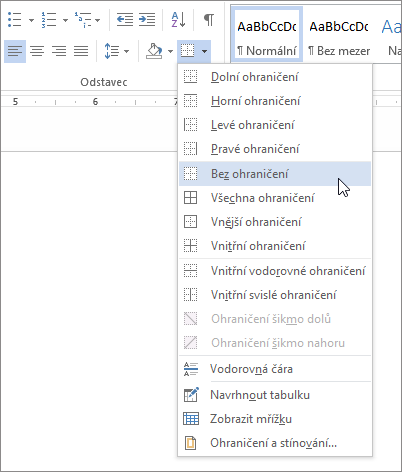Toggle justify text alignment
The height and width of the screenshot is (472, 402).
pos(81,51)
